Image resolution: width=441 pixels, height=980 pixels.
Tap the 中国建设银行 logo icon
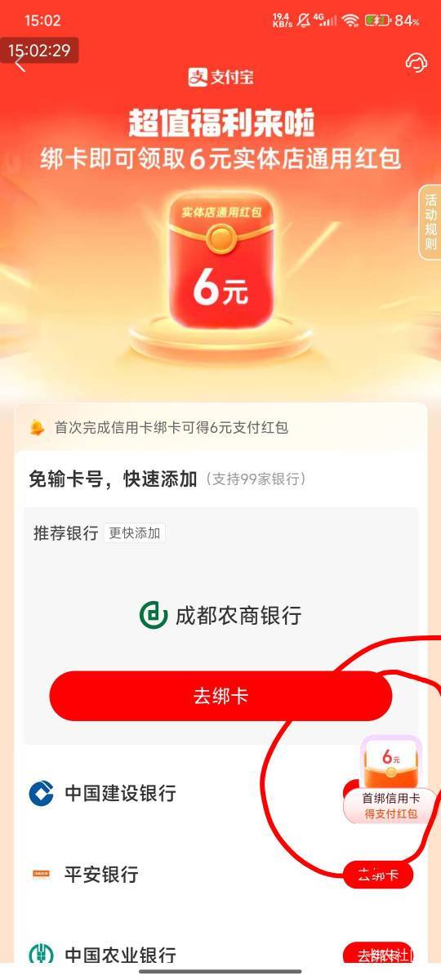41,793
